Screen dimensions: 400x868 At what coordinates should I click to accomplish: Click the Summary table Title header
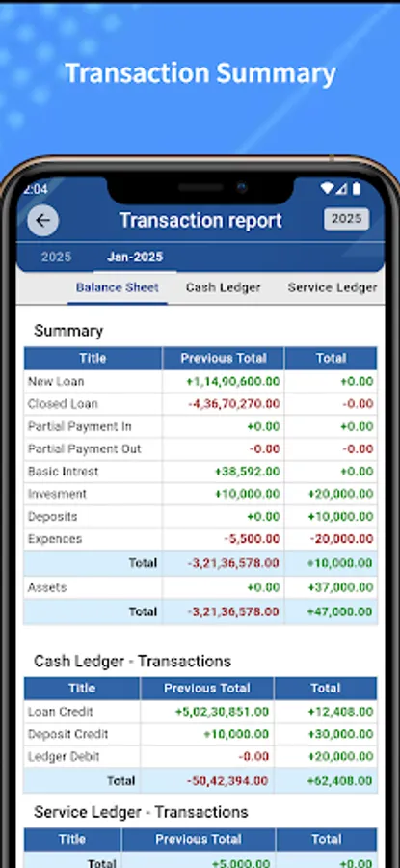click(93, 358)
